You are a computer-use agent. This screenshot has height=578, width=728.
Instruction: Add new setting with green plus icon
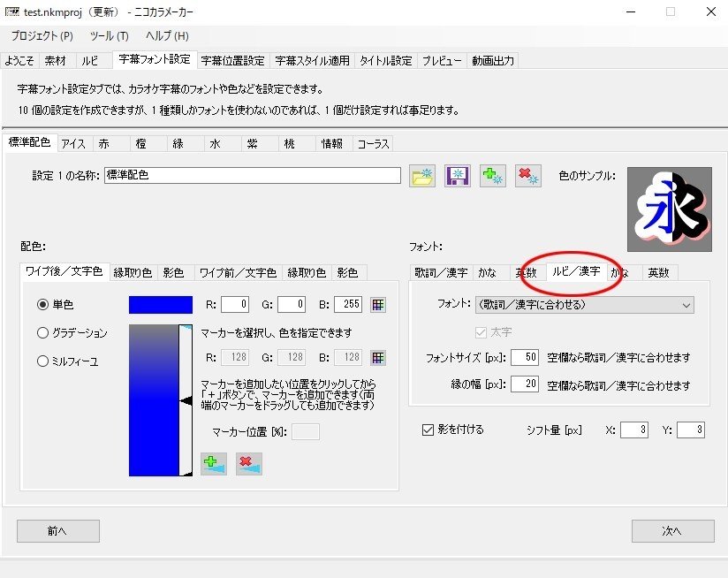[493, 176]
